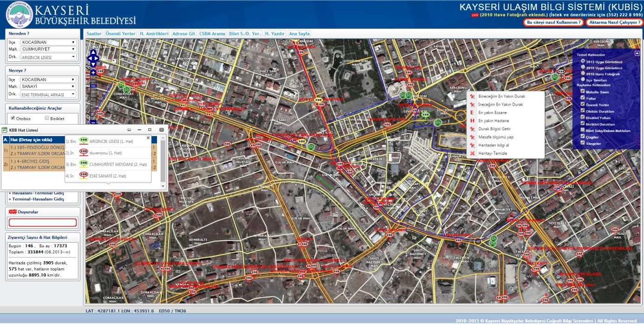Open the Nereden İlçe dropdown showing KOCASİNAN
The image size is (644, 324).
tap(48, 42)
